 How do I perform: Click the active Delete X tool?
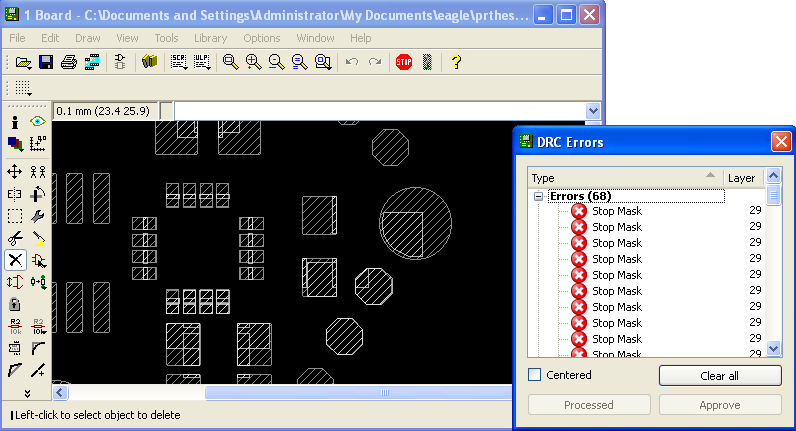point(15,260)
